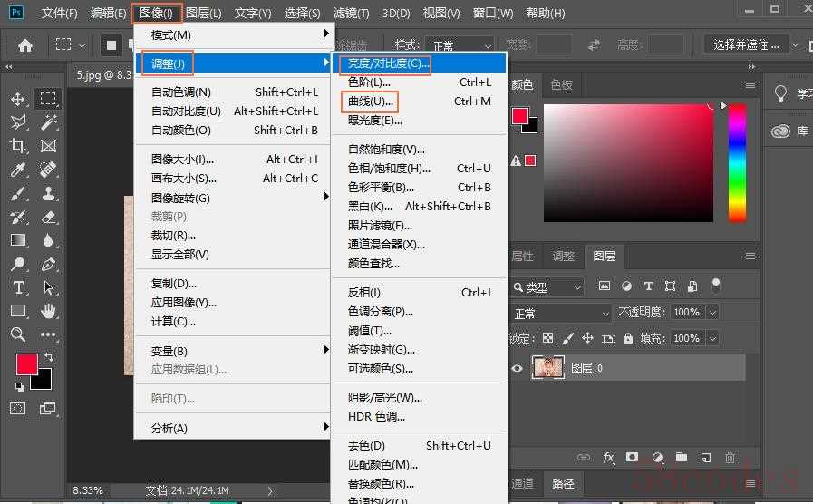The image size is (813, 504).
Task: Toggle pixel layer filter in Layers panel
Action: pyautogui.click(x=604, y=286)
